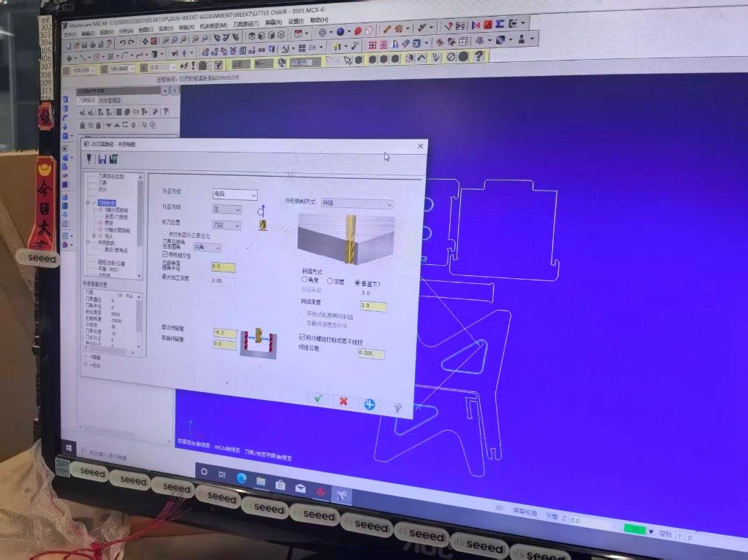This screenshot has width=748, height=560.
Task: Open the 补正方式 dropdown showing 电脑
Action: coord(234,194)
